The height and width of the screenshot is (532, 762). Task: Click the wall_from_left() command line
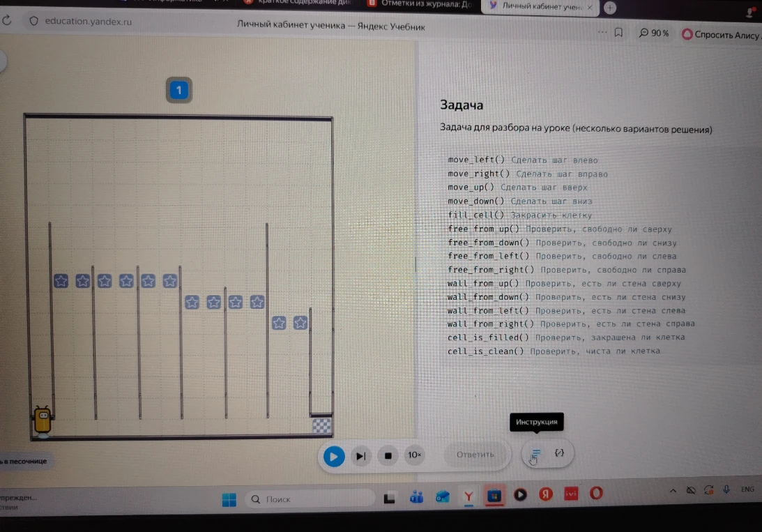pyautogui.click(x=567, y=310)
